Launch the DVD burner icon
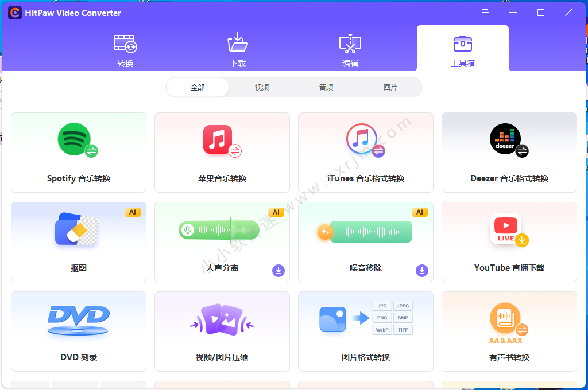This screenshot has height=390, width=588. 78,320
